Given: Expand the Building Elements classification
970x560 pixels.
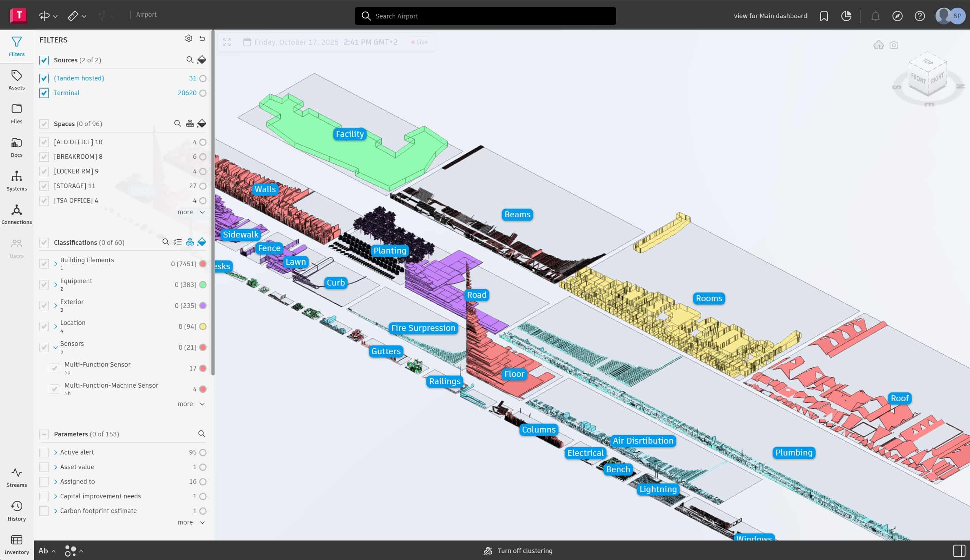Looking at the screenshot, I should click(x=56, y=264).
